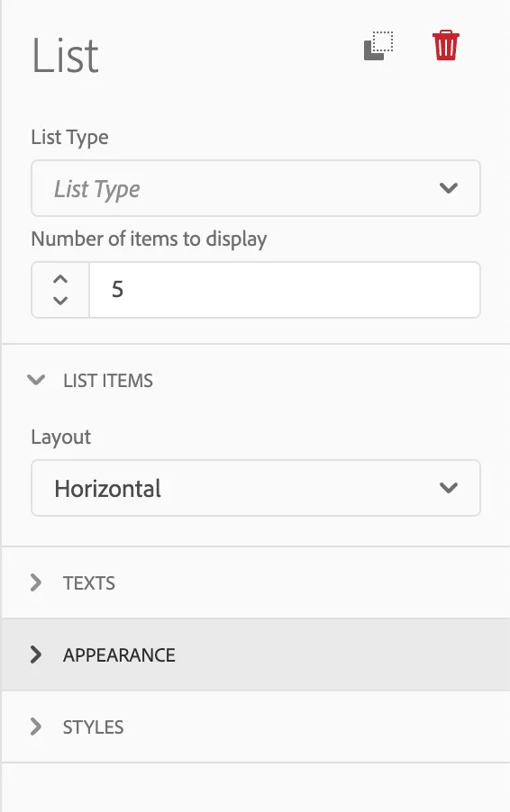510x812 pixels.
Task: Collapse the List Items section with its chevron
Action: click(36, 380)
